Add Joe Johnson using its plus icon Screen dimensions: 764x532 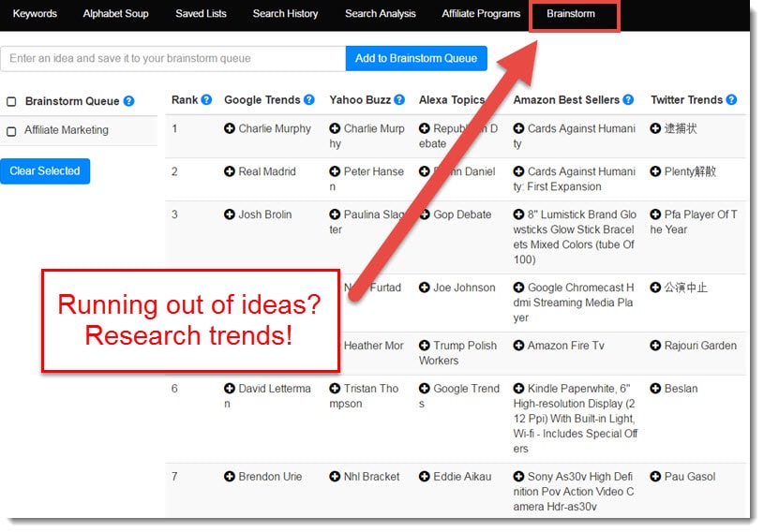click(x=425, y=288)
